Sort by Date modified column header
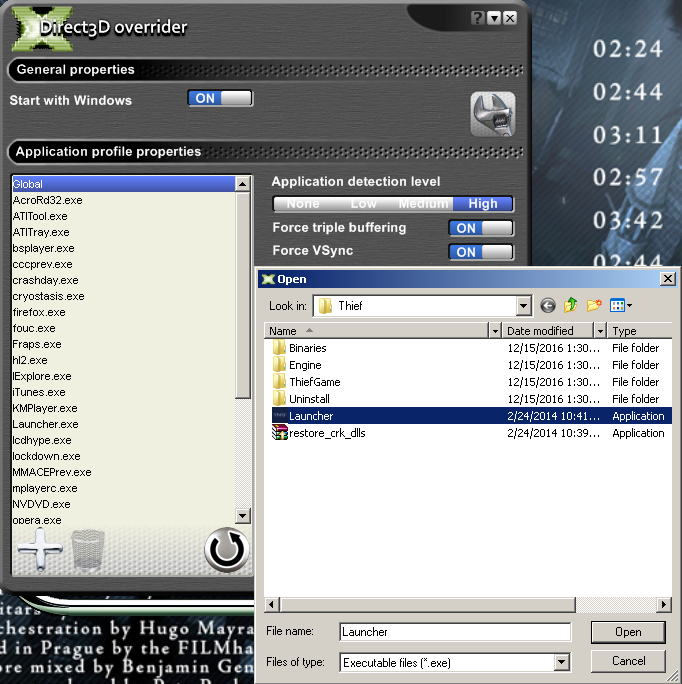This screenshot has height=684, width=682. click(548, 331)
